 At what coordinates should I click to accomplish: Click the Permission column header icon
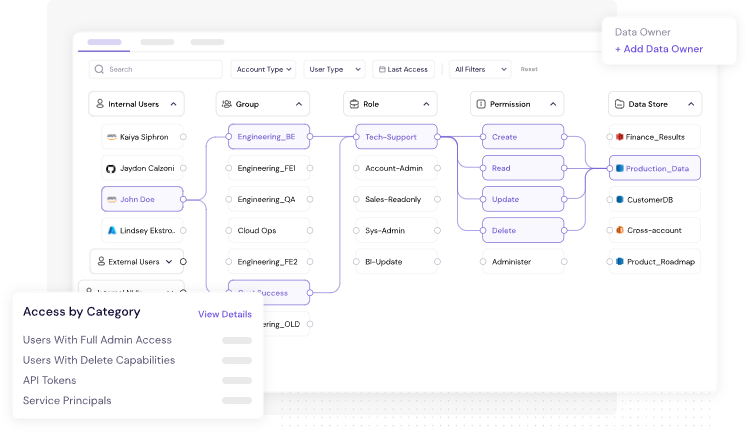pyautogui.click(x=481, y=103)
